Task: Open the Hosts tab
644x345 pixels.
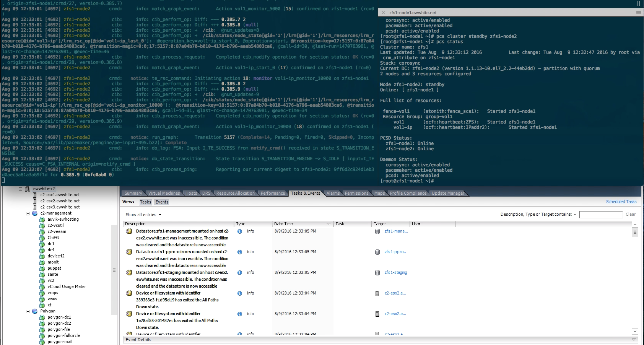Action: [191, 193]
